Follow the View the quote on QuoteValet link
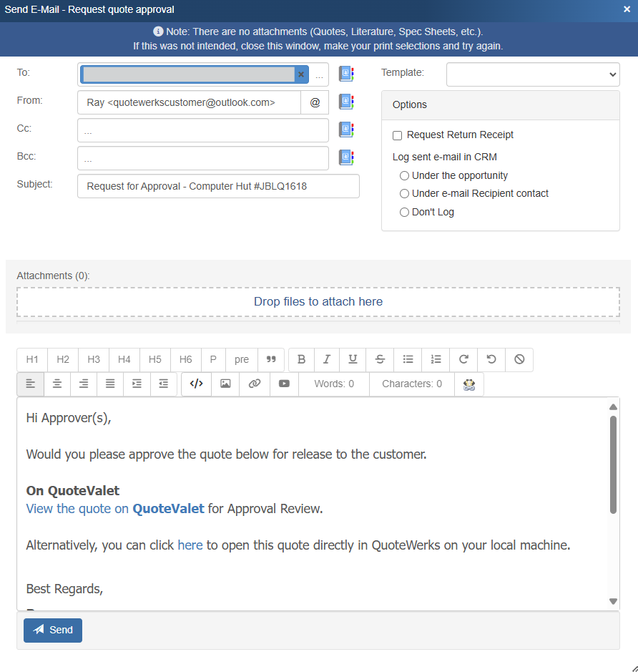Image resolution: width=638 pixels, height=672 pixels. [x=114, y=509]
